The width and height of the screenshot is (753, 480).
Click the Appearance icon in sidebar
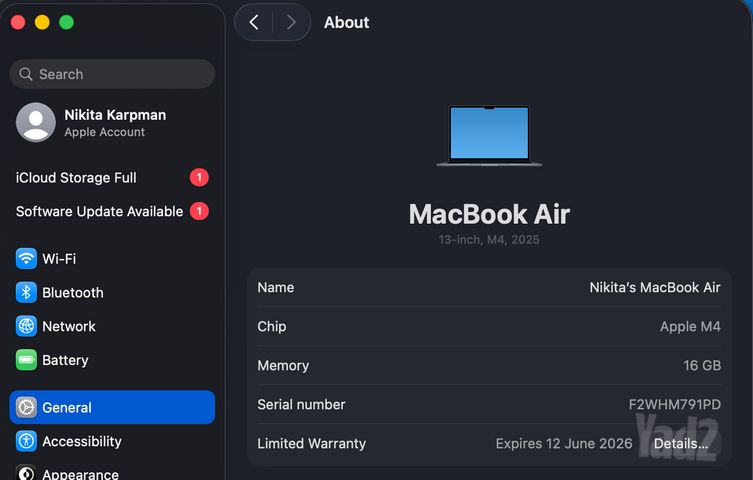pyautogui.click(x=26, y=473)
